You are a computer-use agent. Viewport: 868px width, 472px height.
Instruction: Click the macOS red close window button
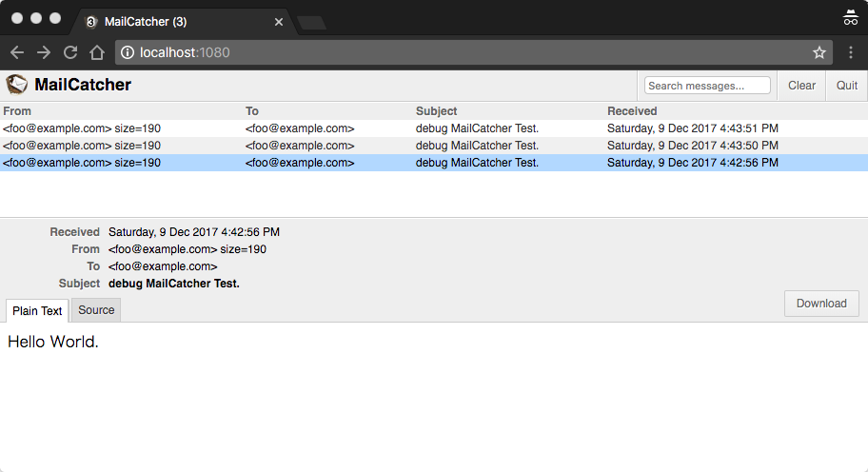pyautogui.click(x=17, y=18)
